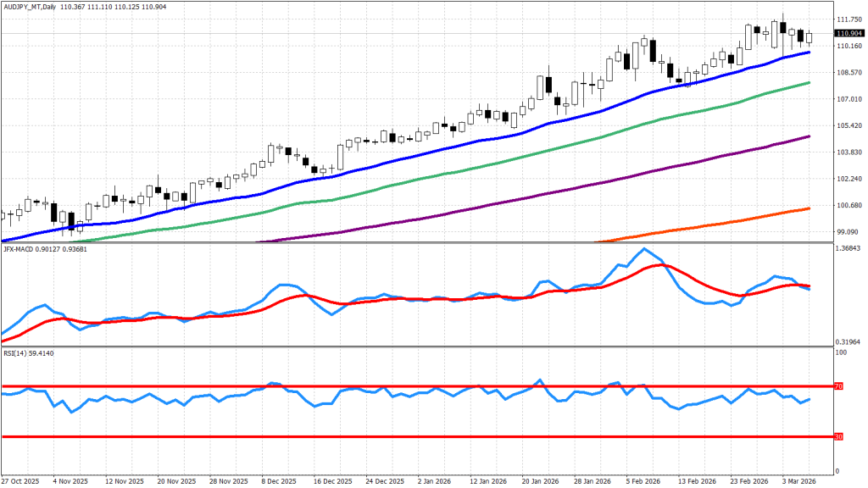Click the last candlestick on the chart
The width and height of the screenshot is (868, 488).
click(809, 37)
